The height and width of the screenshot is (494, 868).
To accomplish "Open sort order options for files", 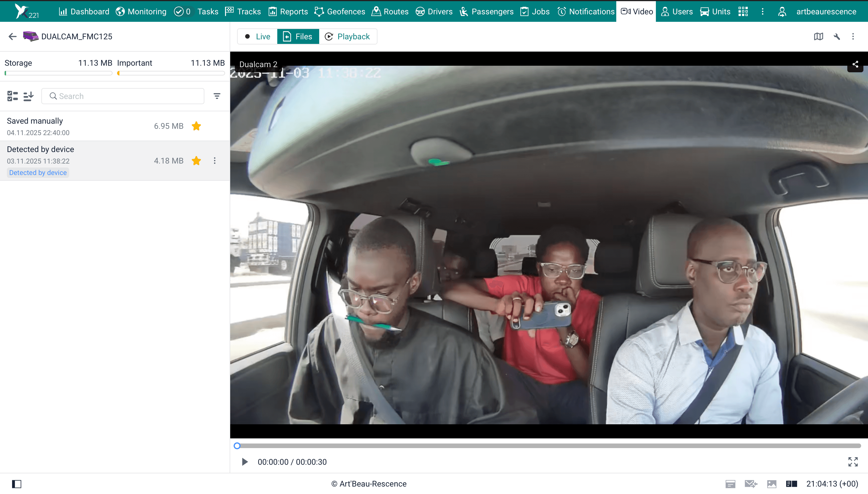I will 28,96.
